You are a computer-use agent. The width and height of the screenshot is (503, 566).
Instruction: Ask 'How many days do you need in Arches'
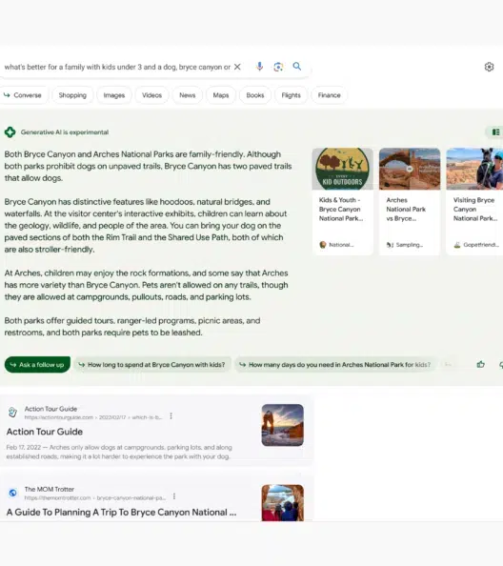point(336,365)
